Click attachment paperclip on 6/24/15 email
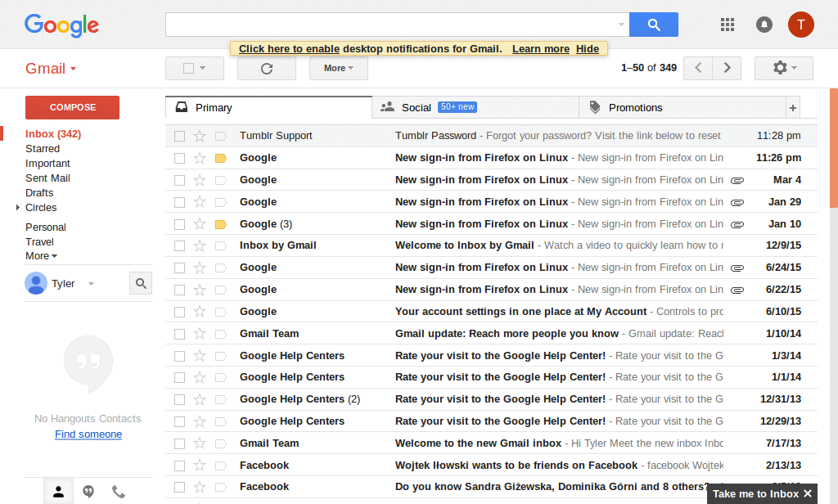The height and width of the screenshot is (504, 838). coord(737,268)
